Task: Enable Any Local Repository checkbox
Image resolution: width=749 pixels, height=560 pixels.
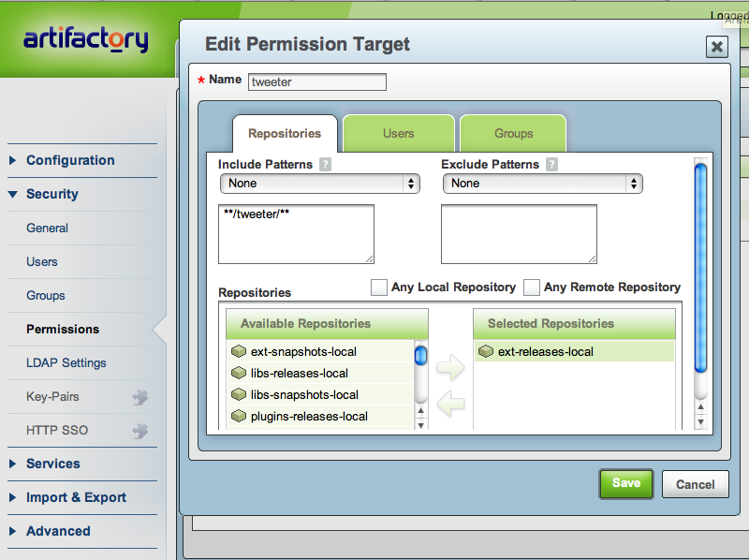Action: pos(379,287)
